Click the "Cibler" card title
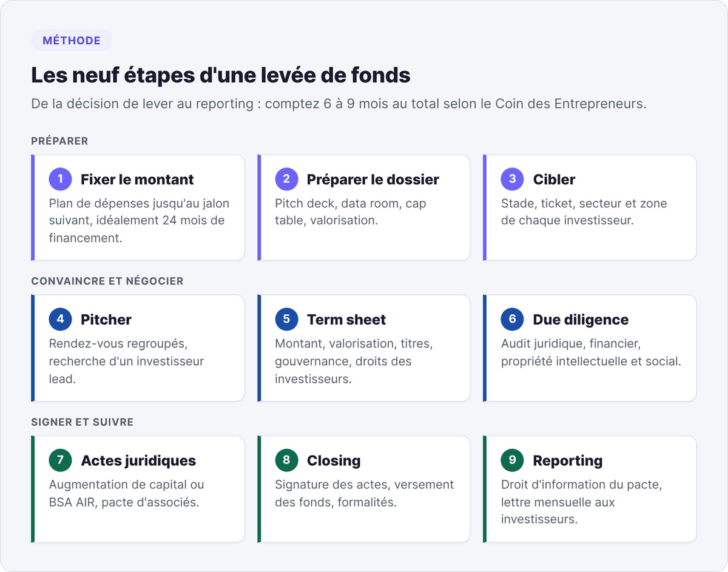The width and height of the screenshot is (728, 572). 554,180
